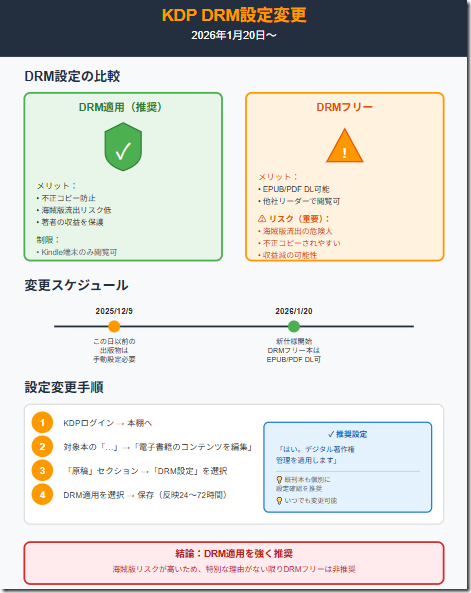This screenshot has height=593, width=471.
Task: Click the 他社リーダーで閲覧可 bullet
Action: (x=299, y=201)
